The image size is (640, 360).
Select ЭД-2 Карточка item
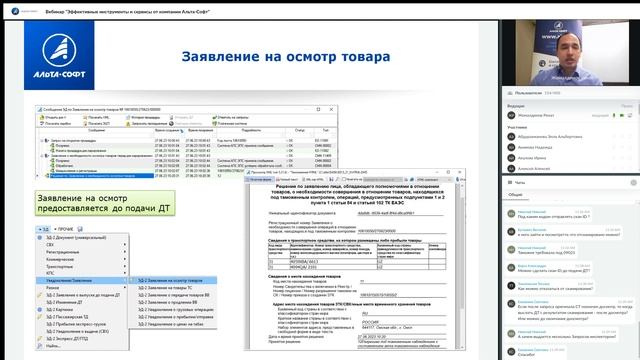83,309
